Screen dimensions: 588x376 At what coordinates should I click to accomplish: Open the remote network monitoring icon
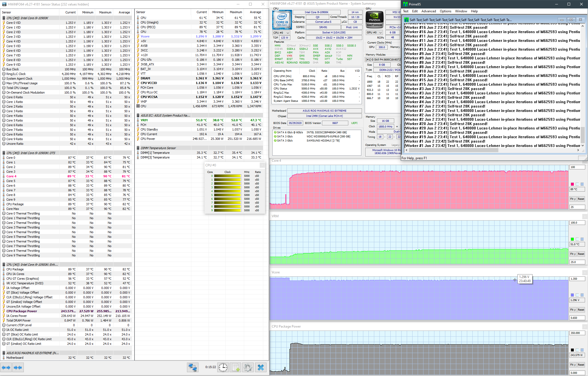192,368
